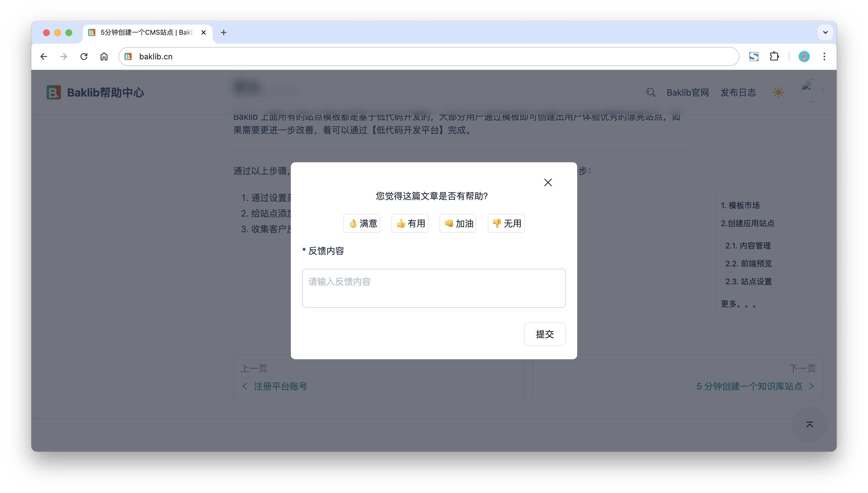Go back with the browser back arrow

[44, 57]
